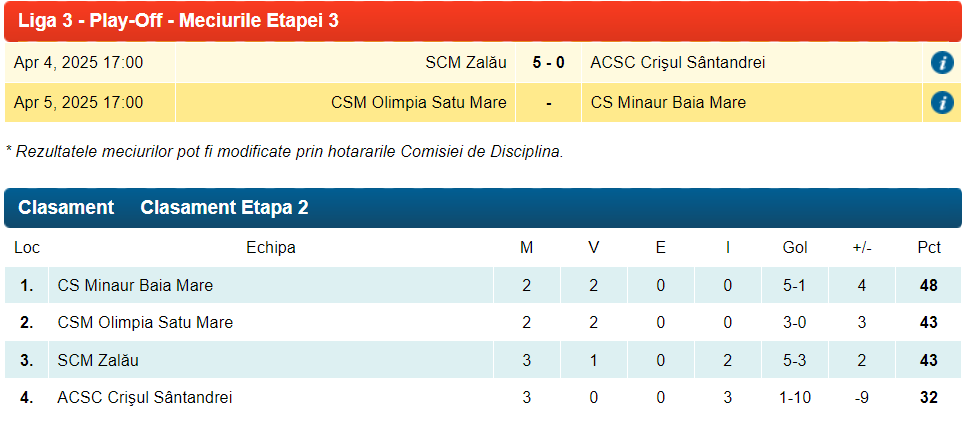964x424 pixels.
Task: Click the Pct column header
Action: (929, 248)
